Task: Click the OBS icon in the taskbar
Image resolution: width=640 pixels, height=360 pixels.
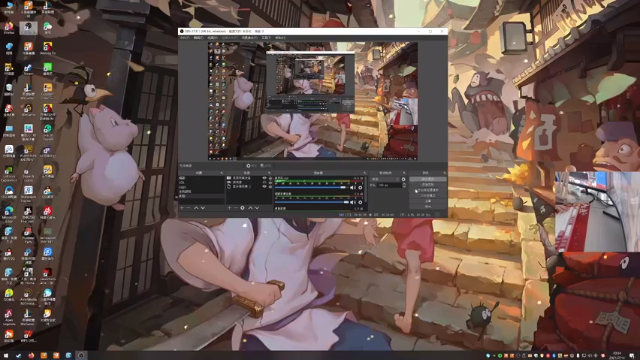Action: point(81,356)
